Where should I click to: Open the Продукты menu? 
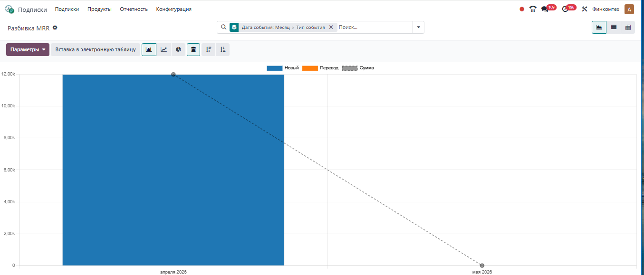99,9
